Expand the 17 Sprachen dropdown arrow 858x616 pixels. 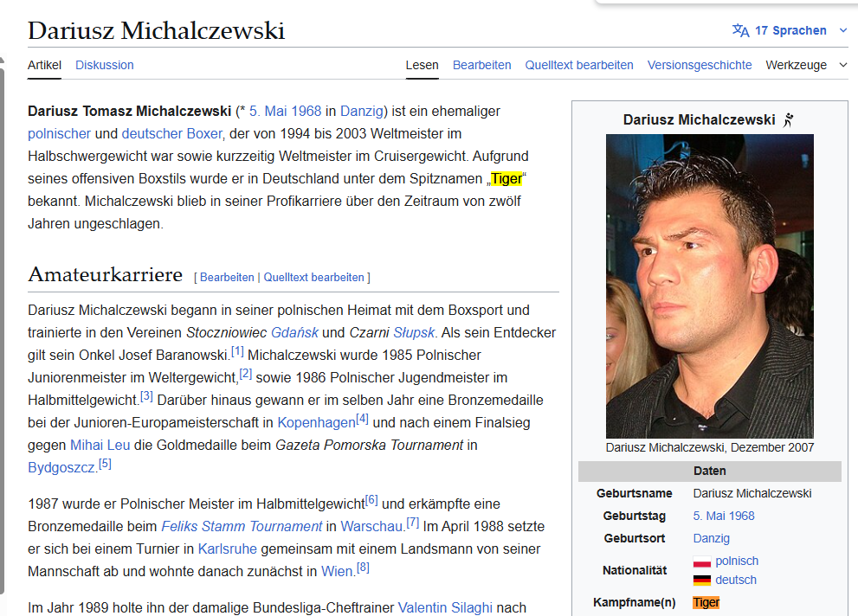pos(843,30)
